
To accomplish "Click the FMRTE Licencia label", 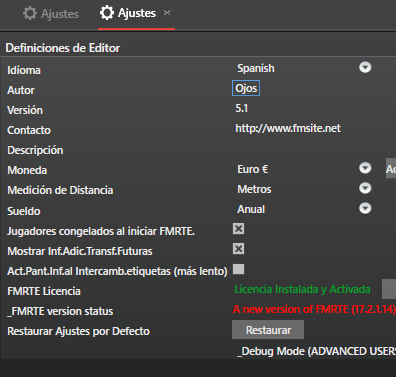I will (x=44, y=291).
